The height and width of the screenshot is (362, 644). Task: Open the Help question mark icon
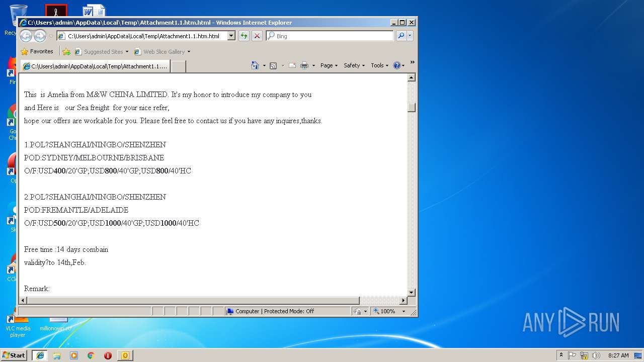coord(396,65)
